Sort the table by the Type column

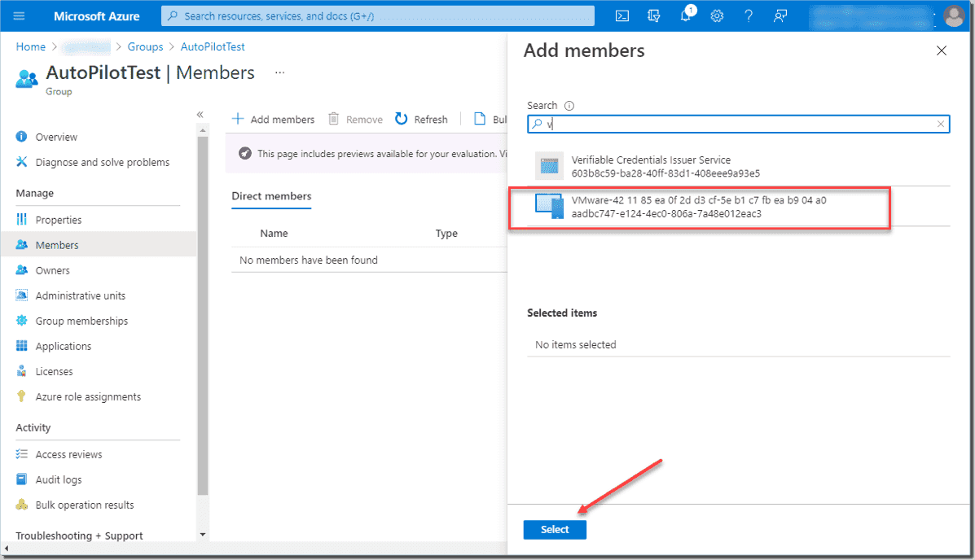446,234
